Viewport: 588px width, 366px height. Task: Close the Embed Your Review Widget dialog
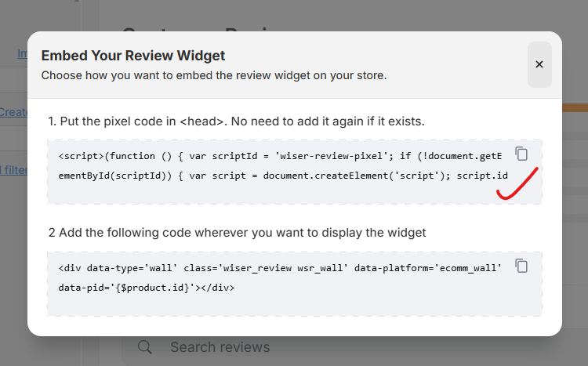point(539,64)
